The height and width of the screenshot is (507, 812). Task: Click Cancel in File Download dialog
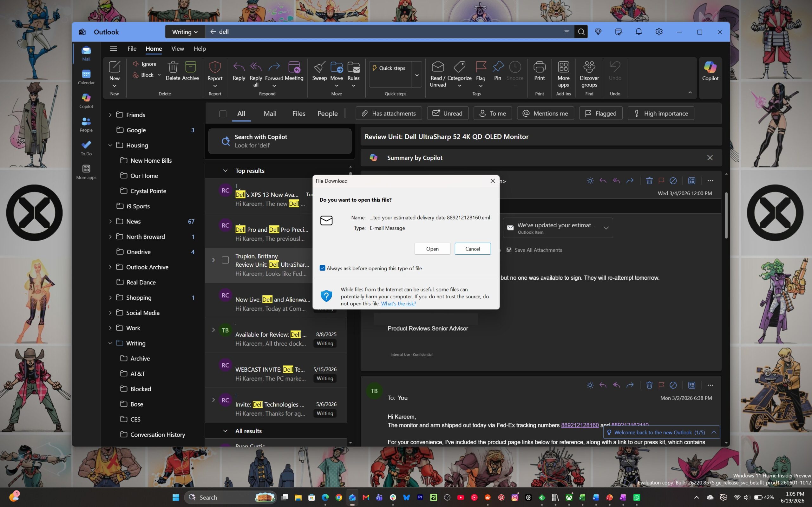click(473, 249)
